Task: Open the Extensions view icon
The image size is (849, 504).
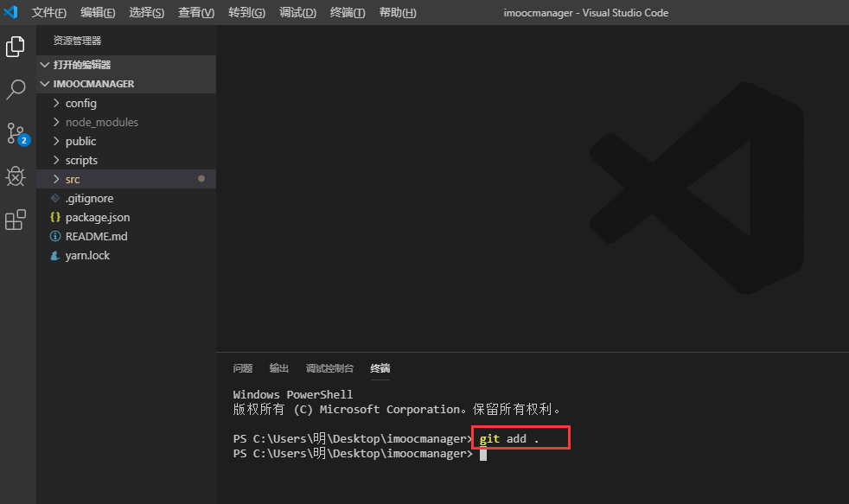Action: tap(16, 220)
